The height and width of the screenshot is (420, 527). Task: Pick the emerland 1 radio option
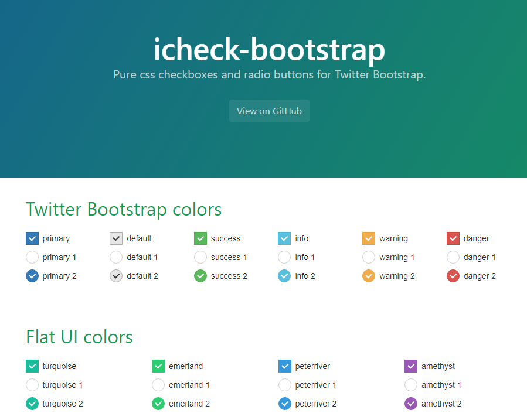pyautogui.click(x=158, y=385)
